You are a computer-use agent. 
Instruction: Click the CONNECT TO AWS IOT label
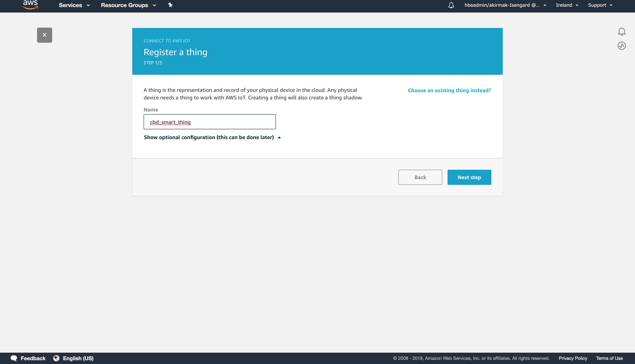click(167, 41)
